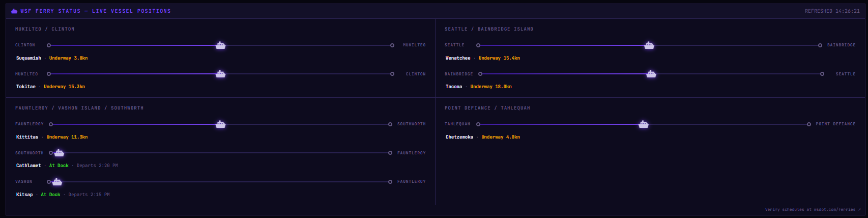
Task: Click the ferry logo in the header
Action: tap(14, 11)
